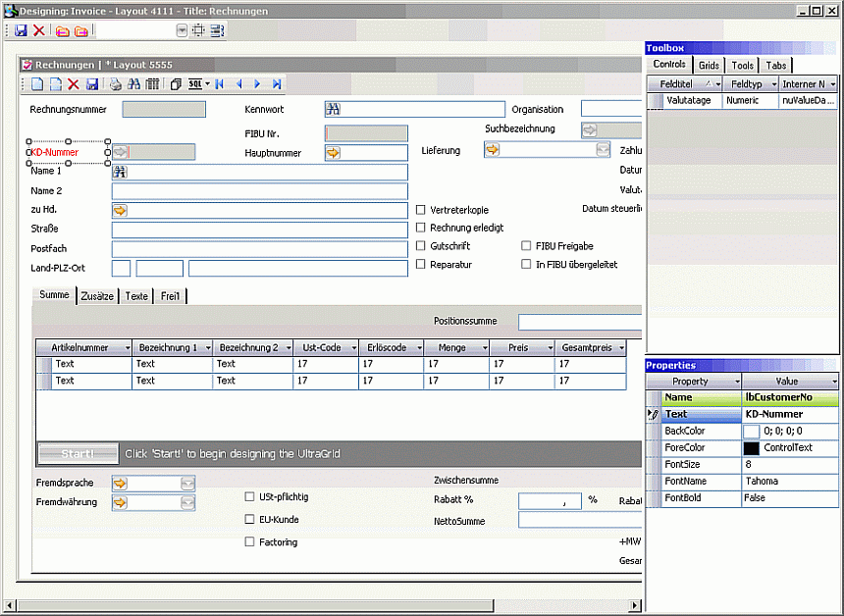
Task: Open the SQL dropdown arrow in the toolbar
Action: (206, 84)
